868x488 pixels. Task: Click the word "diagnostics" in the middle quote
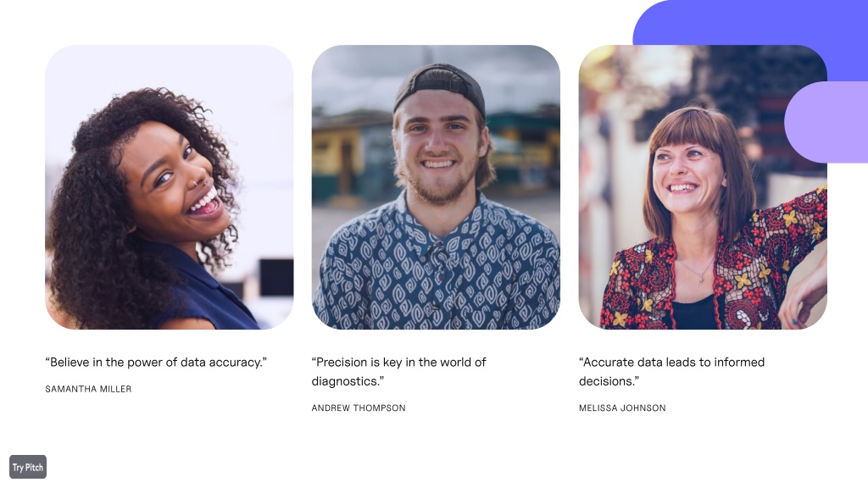pyautogui.click(x=344, y=381)
